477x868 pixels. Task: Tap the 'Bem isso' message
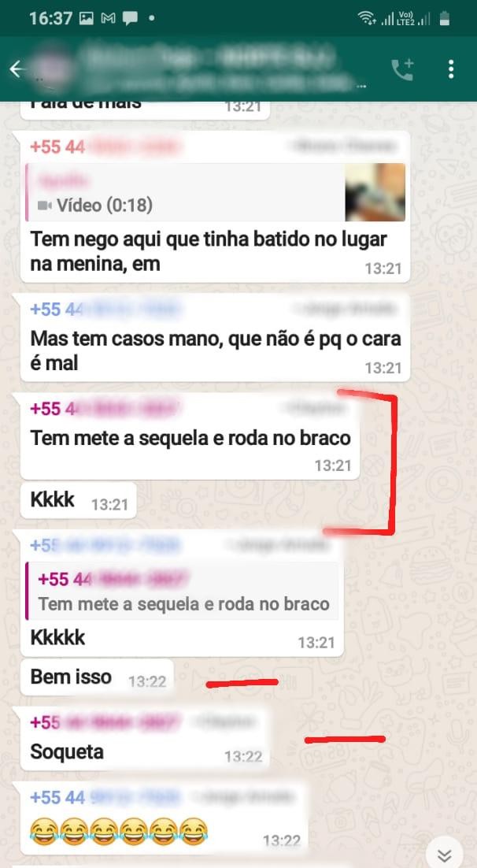click(x=97, y=677)
